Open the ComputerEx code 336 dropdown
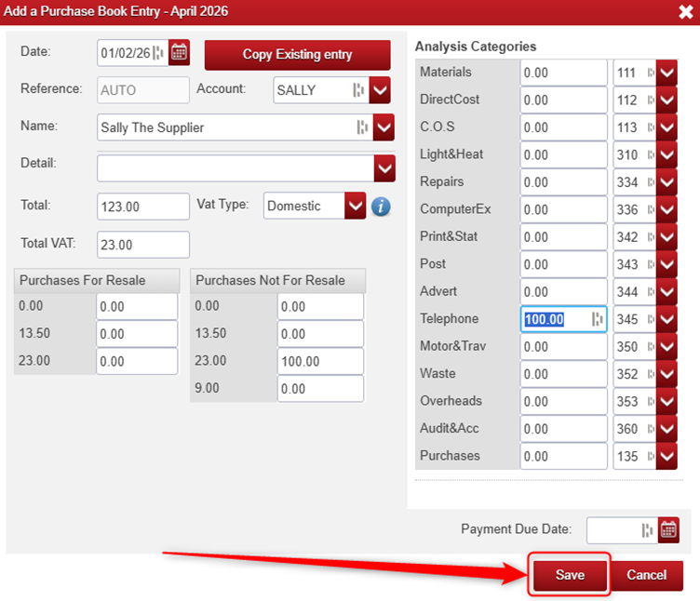Viewport: 700px width, 601px height. tap(666, 209)
